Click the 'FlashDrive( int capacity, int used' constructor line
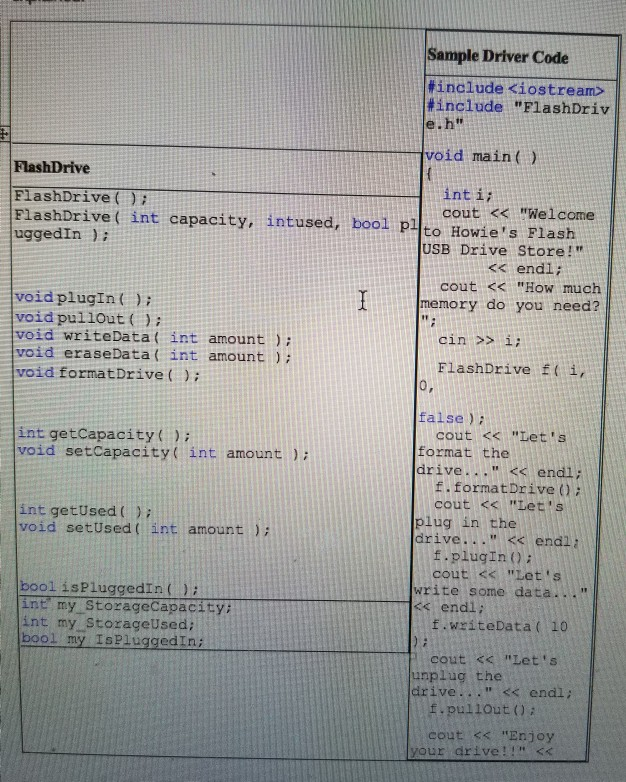 point(216,220)
